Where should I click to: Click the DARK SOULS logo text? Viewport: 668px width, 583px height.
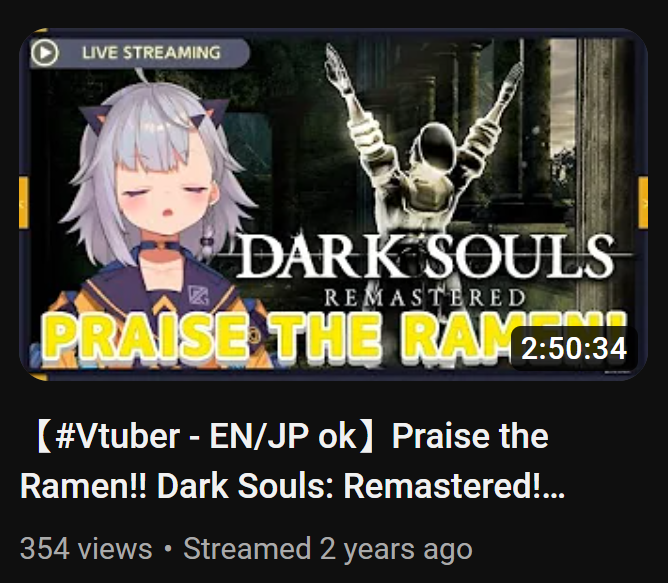[x=425, y=256]
